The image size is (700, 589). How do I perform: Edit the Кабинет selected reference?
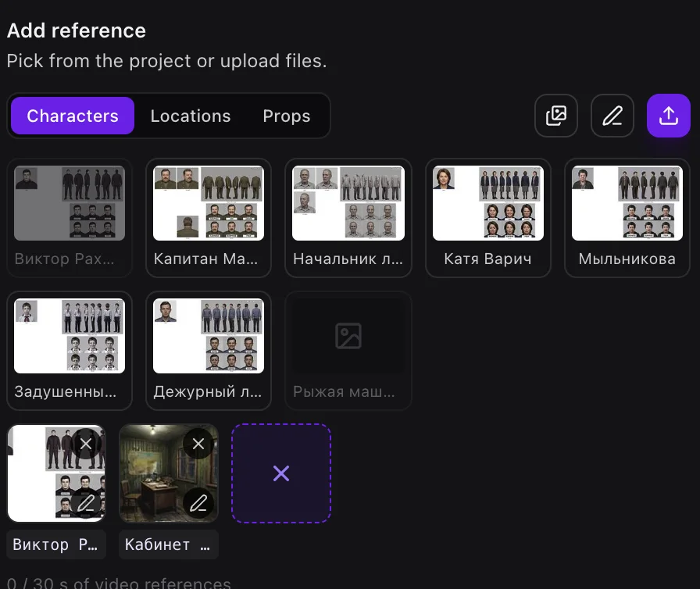198,503
